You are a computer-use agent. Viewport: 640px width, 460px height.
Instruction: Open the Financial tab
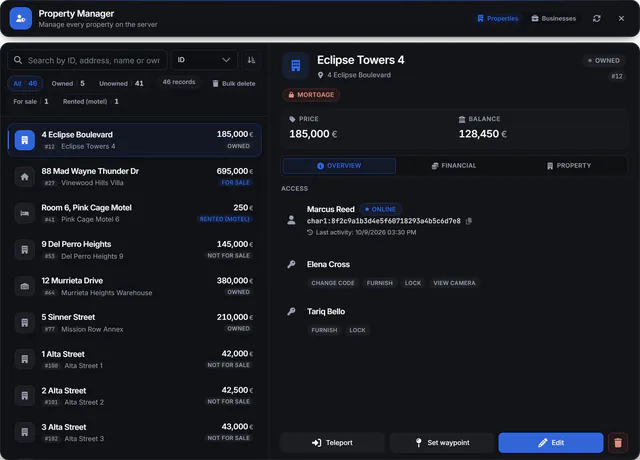pos(454,166)
